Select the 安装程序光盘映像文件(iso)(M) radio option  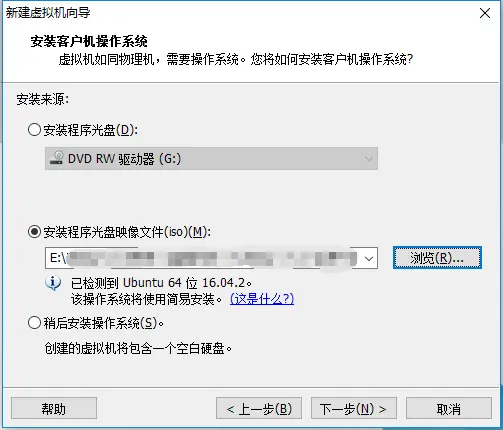(34, 232)
